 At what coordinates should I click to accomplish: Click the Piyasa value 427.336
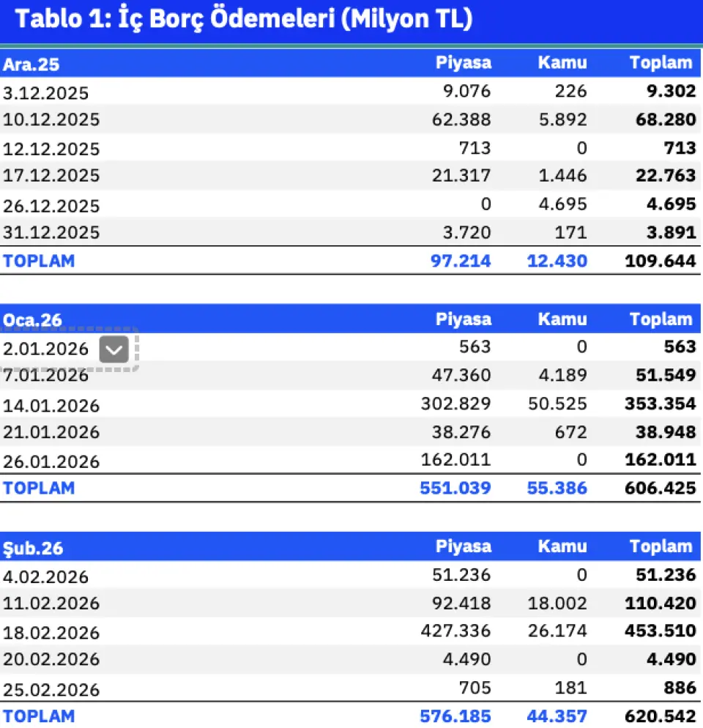point(455,631)
